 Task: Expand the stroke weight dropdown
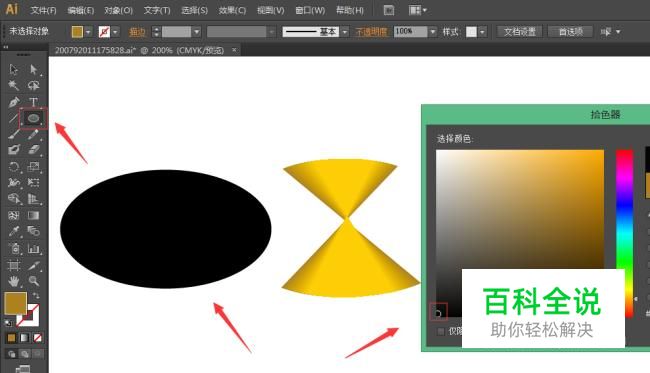[x=197, y=32]
